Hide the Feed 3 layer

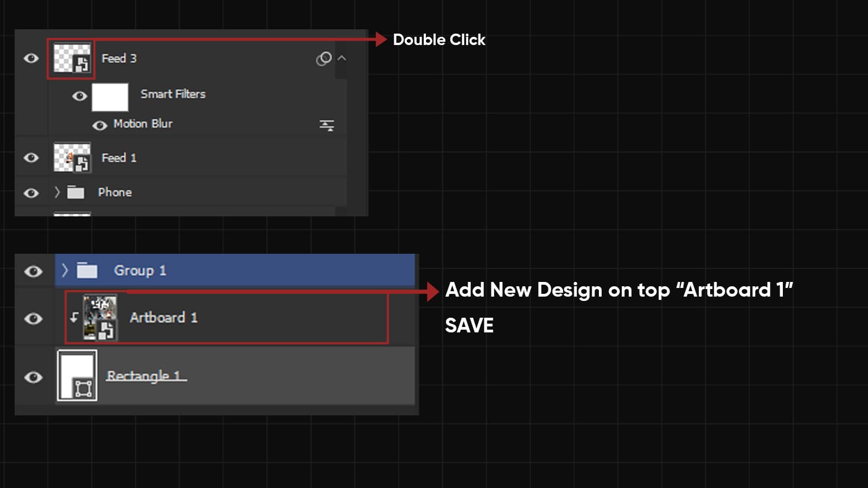tap(31, 58)
